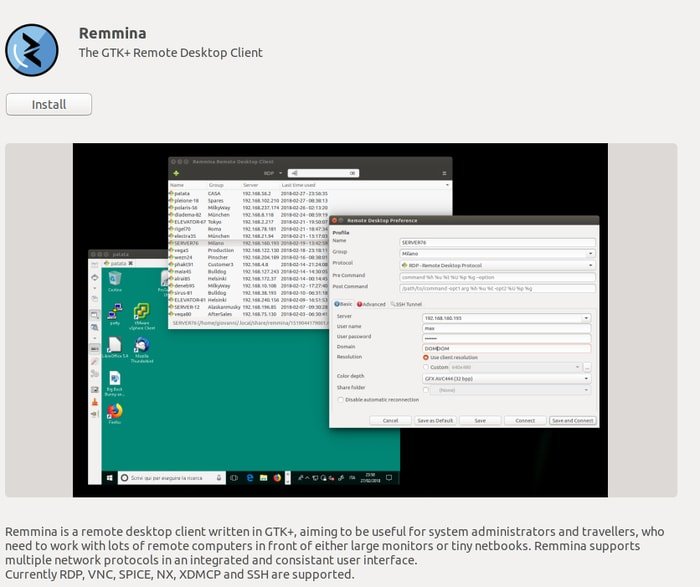Click the Install button for Remmina
The width and height of the screenshot is (700, 587).
(49, 104)
